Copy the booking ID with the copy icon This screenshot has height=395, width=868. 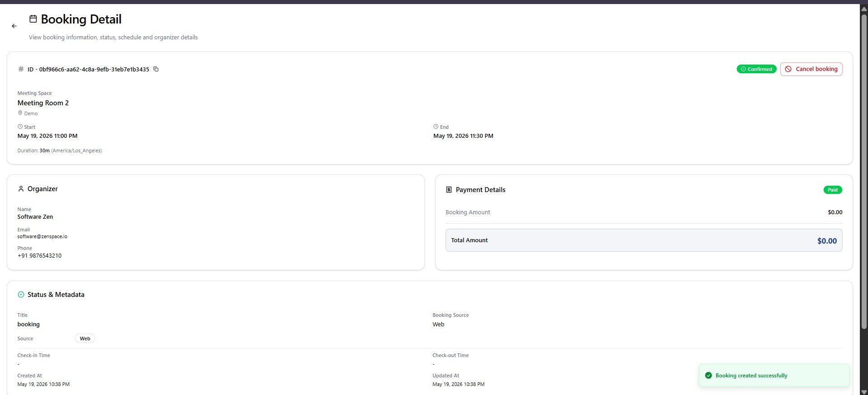156,69
